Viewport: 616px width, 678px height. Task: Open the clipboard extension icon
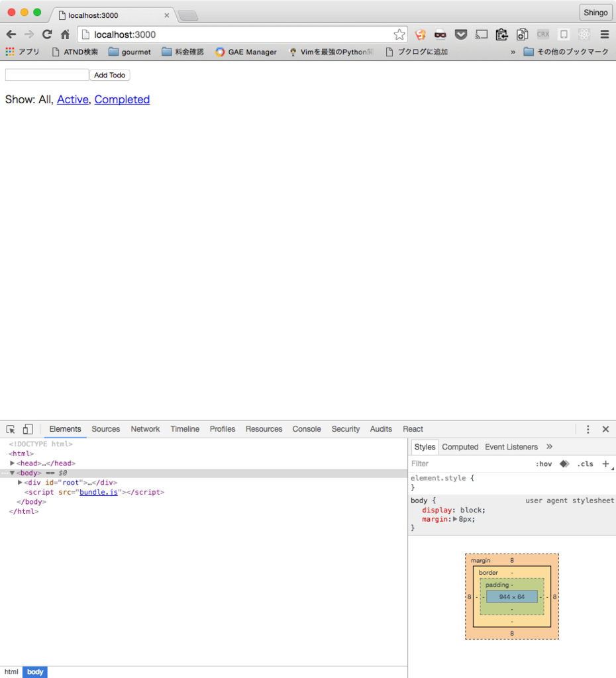coord(502,34)
